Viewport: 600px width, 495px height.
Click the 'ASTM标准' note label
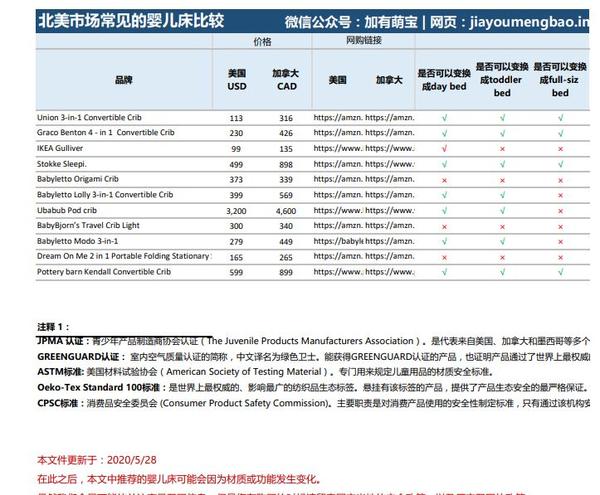[60, 371]
